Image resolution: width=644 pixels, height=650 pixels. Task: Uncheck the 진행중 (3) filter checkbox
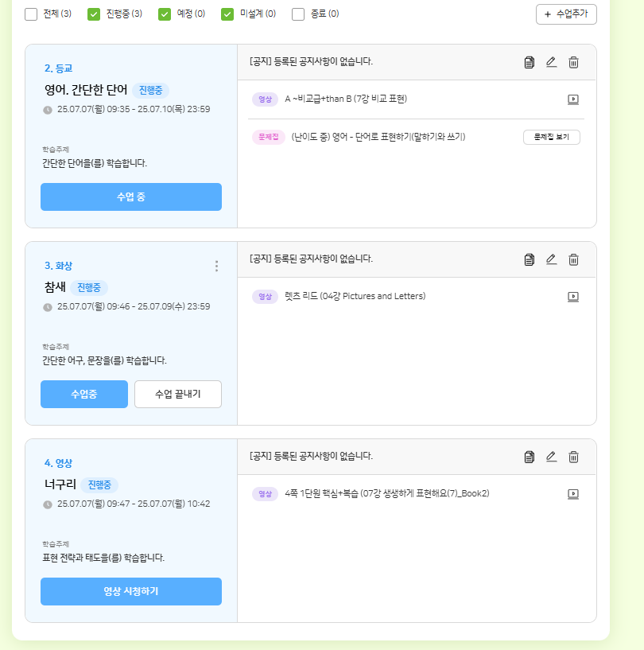tap(94, 14)
